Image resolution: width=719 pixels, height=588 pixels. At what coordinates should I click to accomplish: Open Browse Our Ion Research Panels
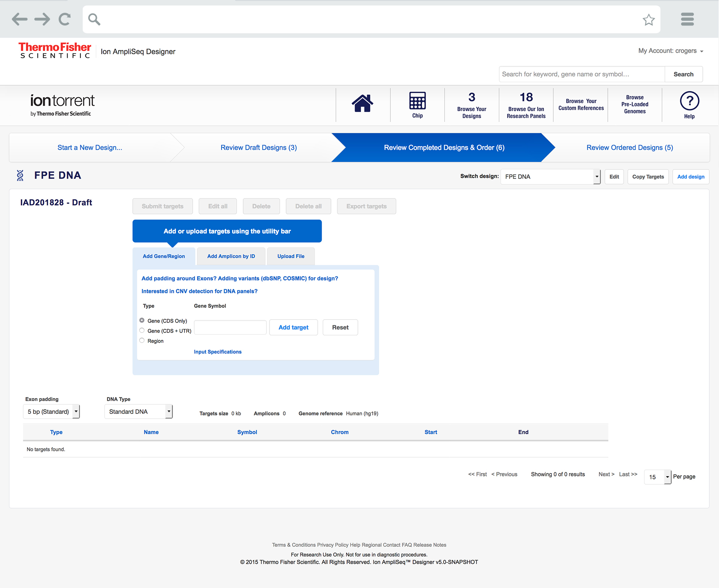pyautogui.click(x=526, y=105)
